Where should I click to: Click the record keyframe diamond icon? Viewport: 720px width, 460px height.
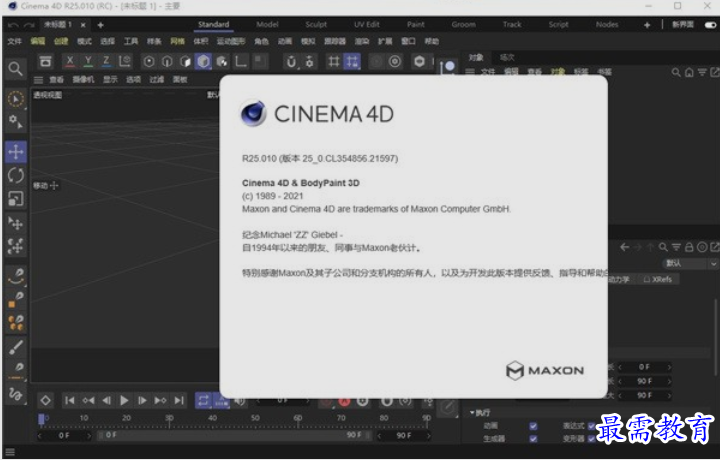[45, 400]
